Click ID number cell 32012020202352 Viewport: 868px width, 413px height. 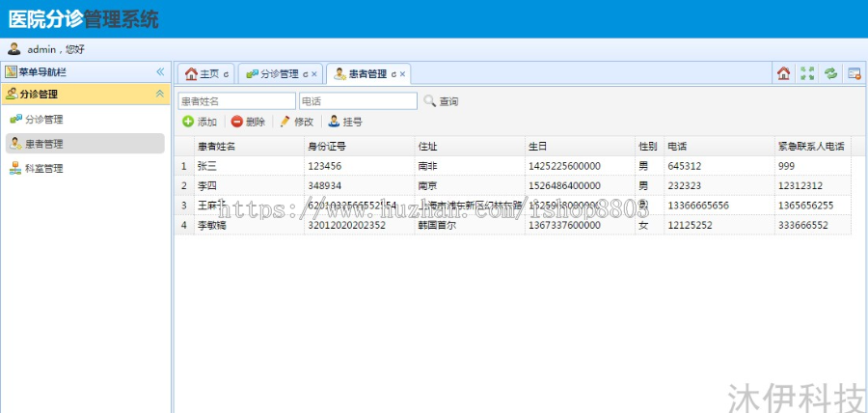pyautogui.click(x=360, y=226)
